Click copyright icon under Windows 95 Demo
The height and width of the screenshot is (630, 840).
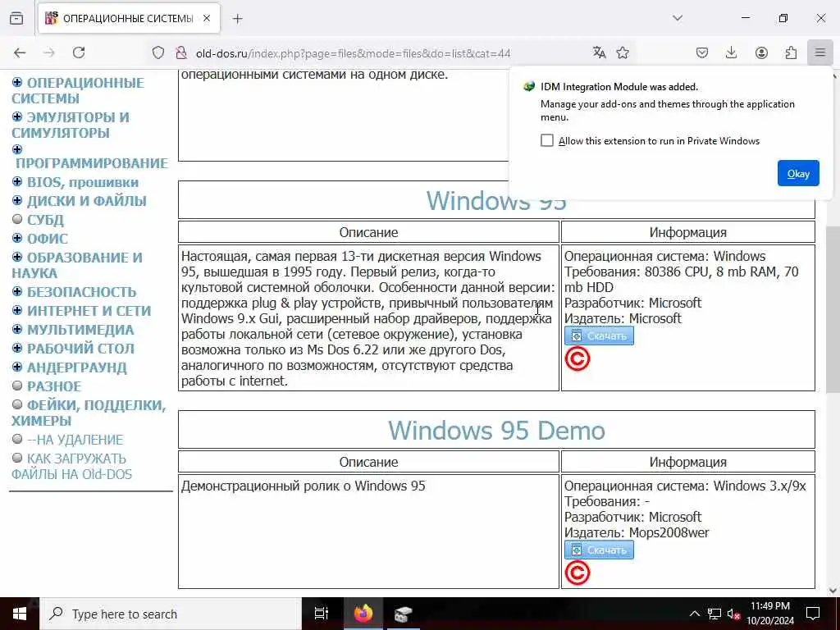(577, 573)
